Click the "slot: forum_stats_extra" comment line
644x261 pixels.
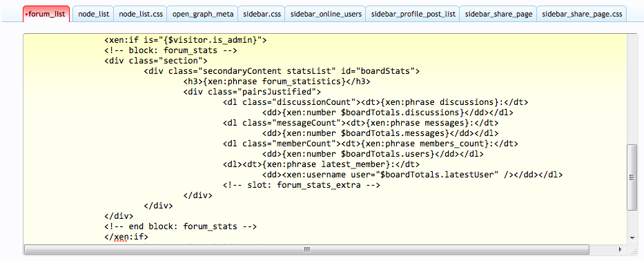pos(302,185)
